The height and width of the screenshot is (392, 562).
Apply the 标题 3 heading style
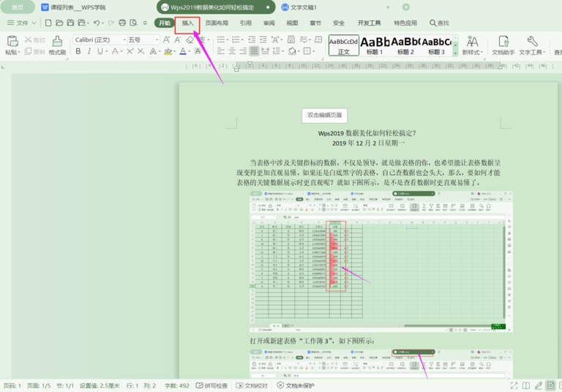[x=436, y=45]
